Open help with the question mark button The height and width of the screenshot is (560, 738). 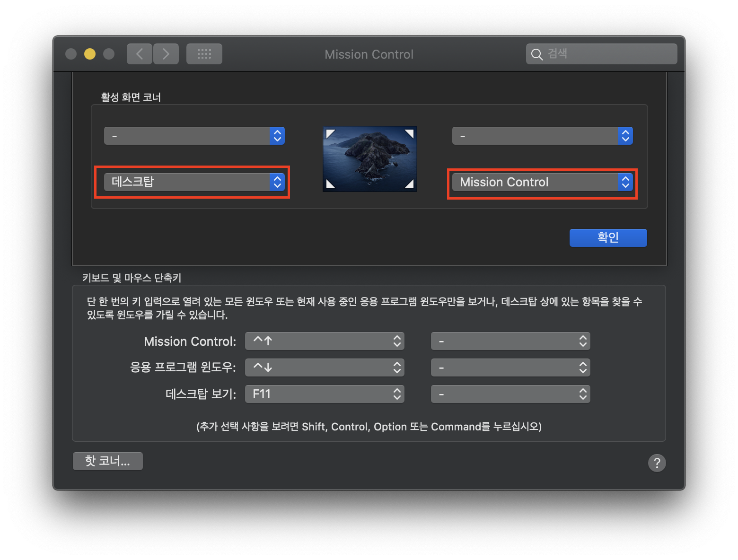click(x=657, y=463)
